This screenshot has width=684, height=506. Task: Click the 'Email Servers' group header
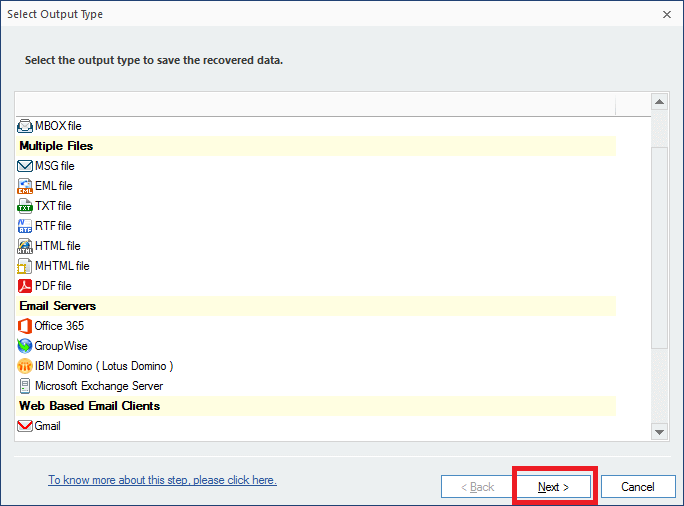[x=316, y=306]
